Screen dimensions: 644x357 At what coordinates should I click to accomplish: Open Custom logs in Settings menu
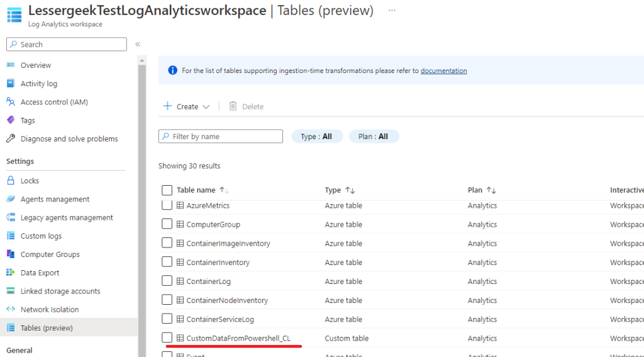pyautogui.click(x=41, y=236)
